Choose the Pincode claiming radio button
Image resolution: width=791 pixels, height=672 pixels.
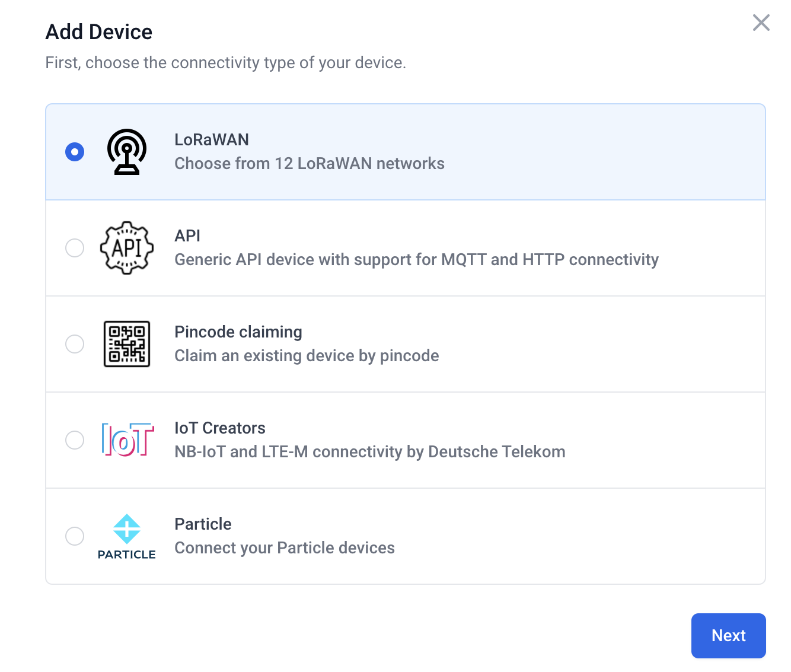pyautogui.click(x=75, y=344)
